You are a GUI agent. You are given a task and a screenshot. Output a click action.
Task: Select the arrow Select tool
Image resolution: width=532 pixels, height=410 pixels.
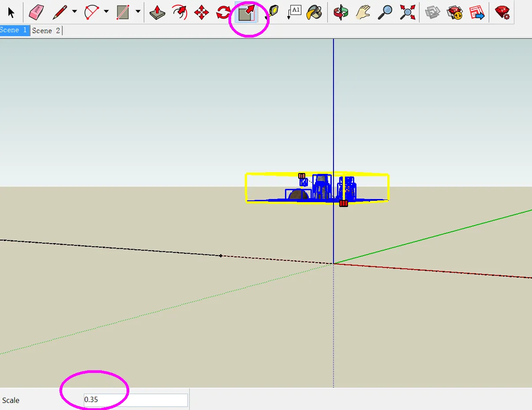pos(11,12)
